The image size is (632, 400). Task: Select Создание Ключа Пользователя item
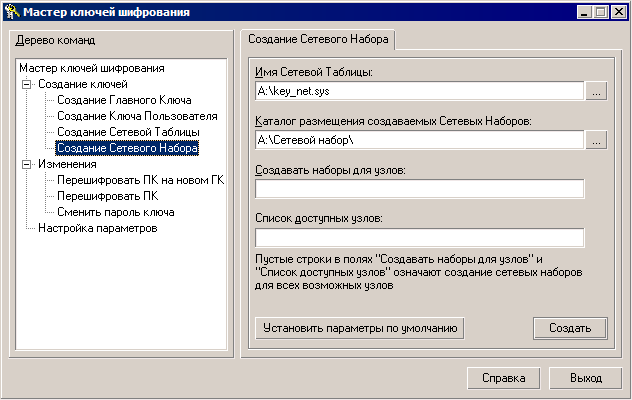tap(137, 116)
